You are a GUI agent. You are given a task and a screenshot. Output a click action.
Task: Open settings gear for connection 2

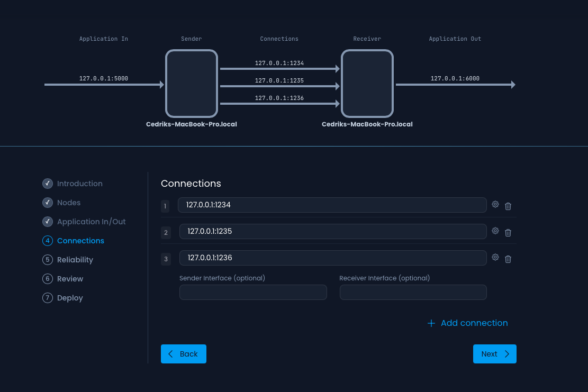[495, 231]
